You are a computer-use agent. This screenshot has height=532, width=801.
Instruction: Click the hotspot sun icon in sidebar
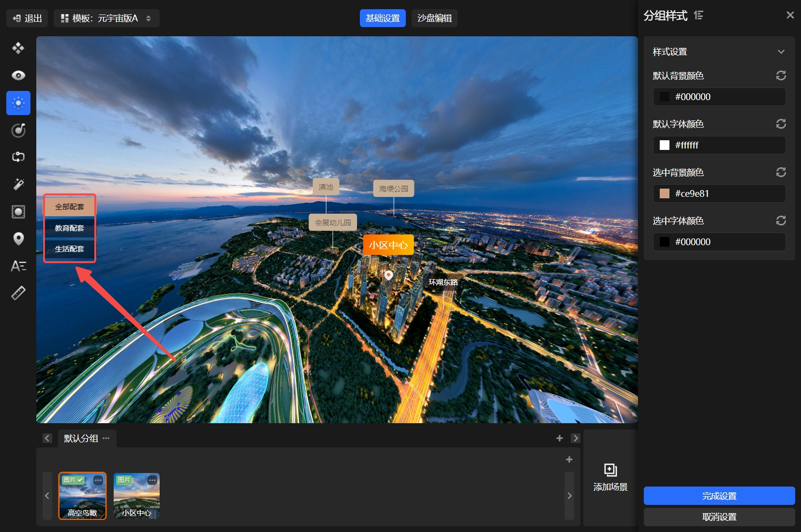[x=18, y=103]
